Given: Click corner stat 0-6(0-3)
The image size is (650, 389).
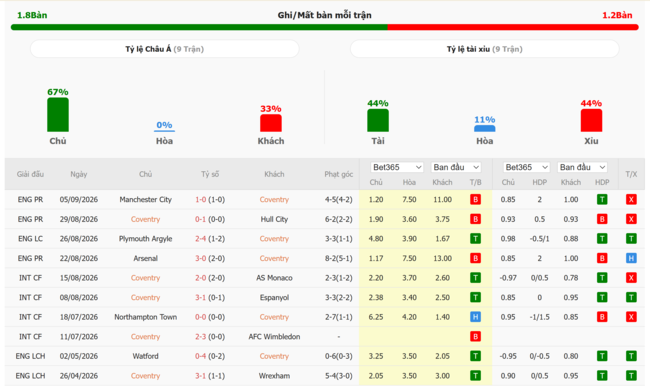Looking at the screenshot, I should point(339,356).
